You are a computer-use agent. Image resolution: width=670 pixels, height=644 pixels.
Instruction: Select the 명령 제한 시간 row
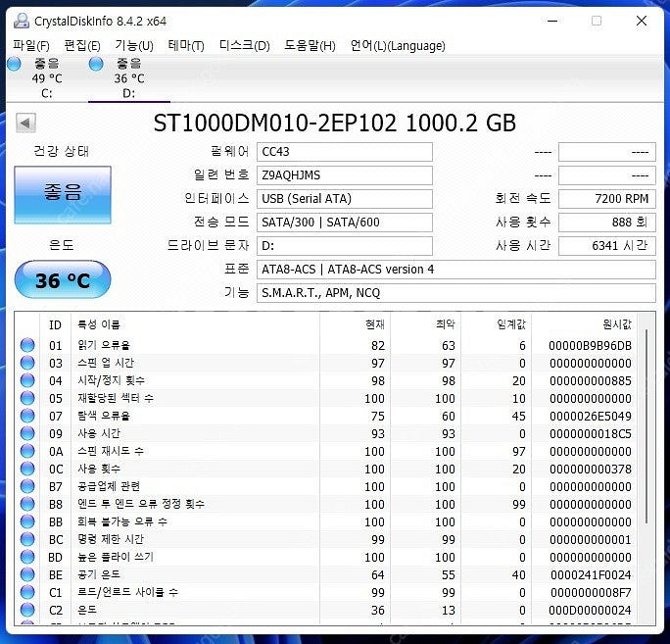point(327,539)
